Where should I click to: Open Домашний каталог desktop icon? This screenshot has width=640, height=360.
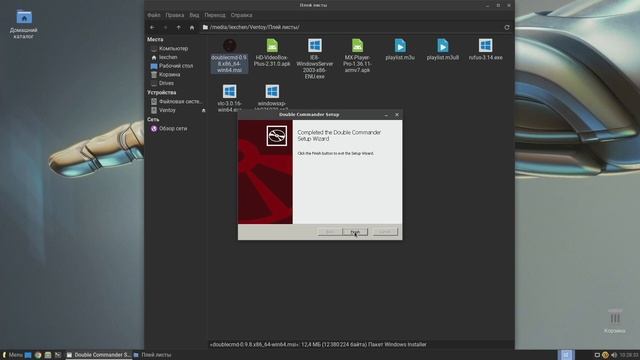24,24
